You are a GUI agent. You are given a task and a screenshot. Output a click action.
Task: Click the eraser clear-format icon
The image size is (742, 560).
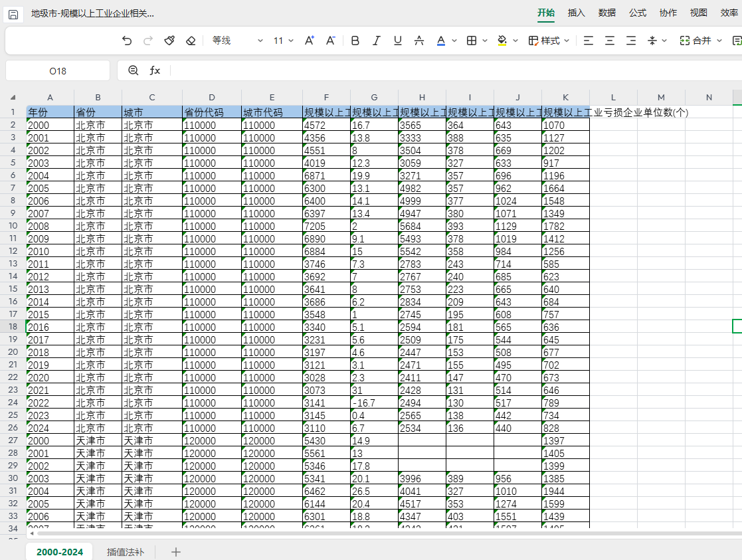pyautogui.click(x=191, y=41)
